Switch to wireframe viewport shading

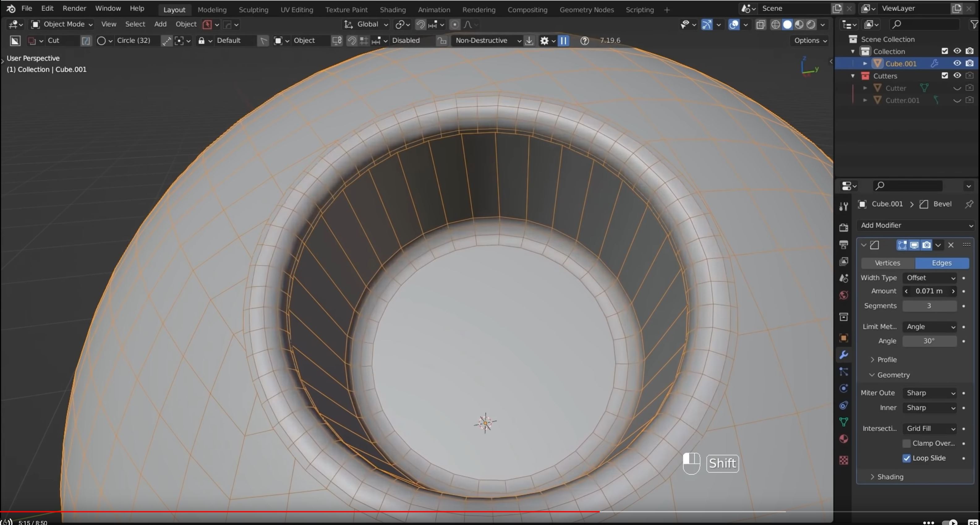click(x=775, y=25)
